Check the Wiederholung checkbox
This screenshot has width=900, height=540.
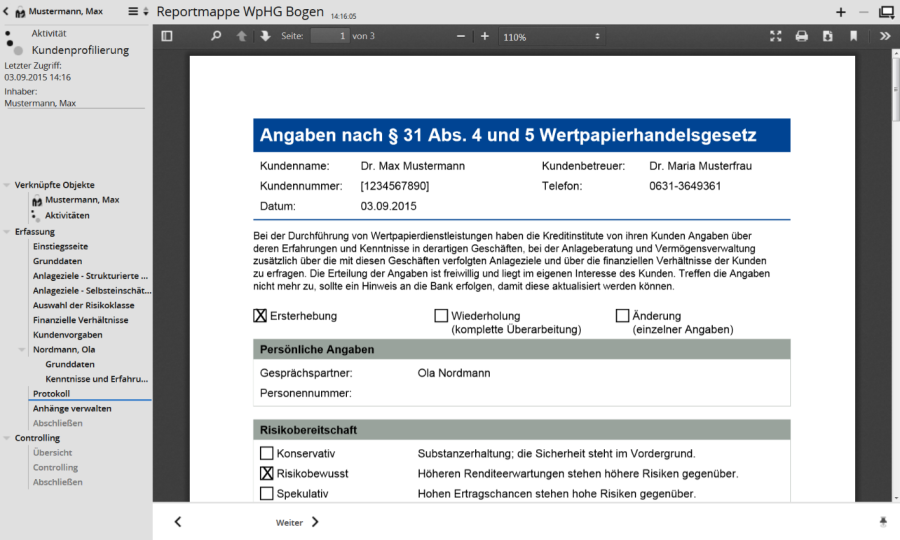tap(441, 316)
